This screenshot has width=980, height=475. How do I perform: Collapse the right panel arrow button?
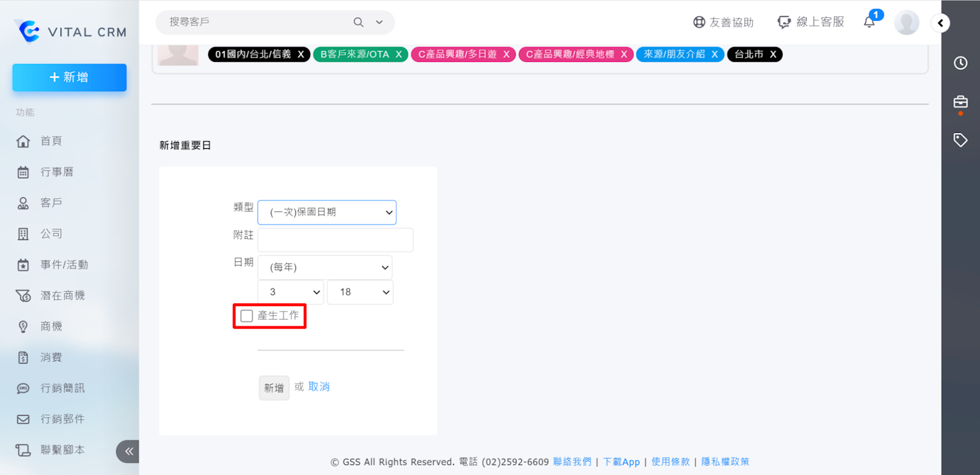click(x=940, y=23)
